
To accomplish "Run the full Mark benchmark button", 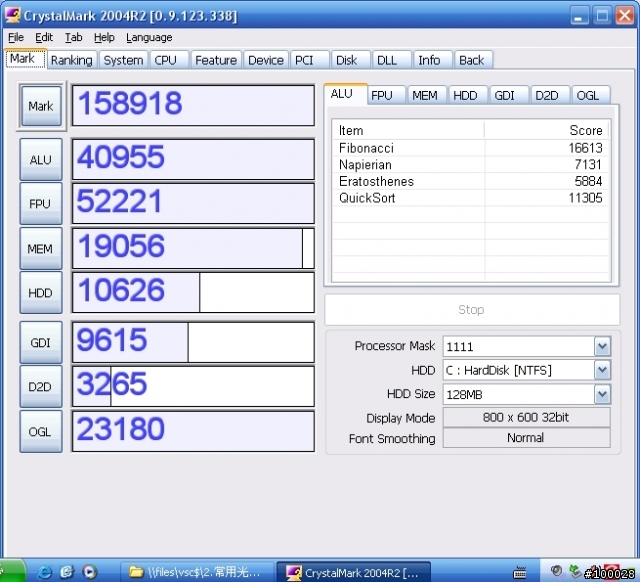I will pyautogui.click(x=41, y=106).
